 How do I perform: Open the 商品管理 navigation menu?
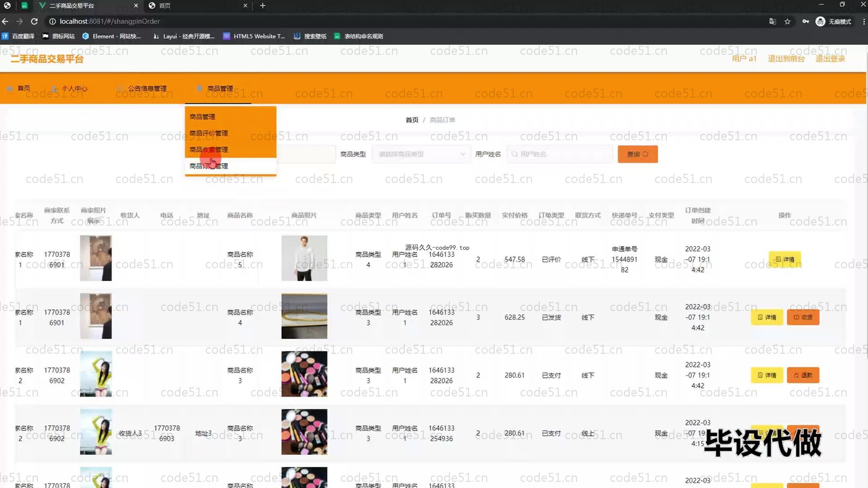(x=215, y=88)
